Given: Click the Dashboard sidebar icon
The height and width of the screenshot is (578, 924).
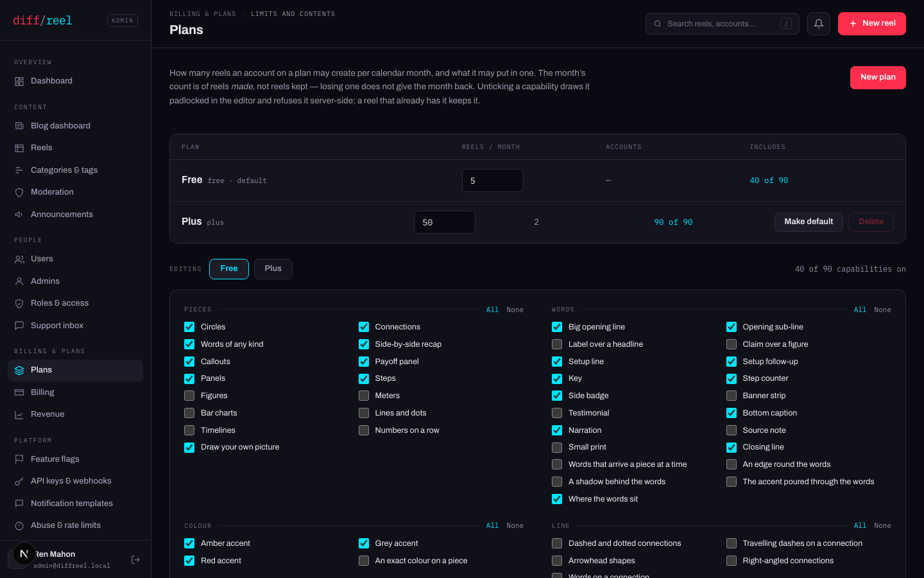Looking at the screenshot, I should click(x=19, y=82).
